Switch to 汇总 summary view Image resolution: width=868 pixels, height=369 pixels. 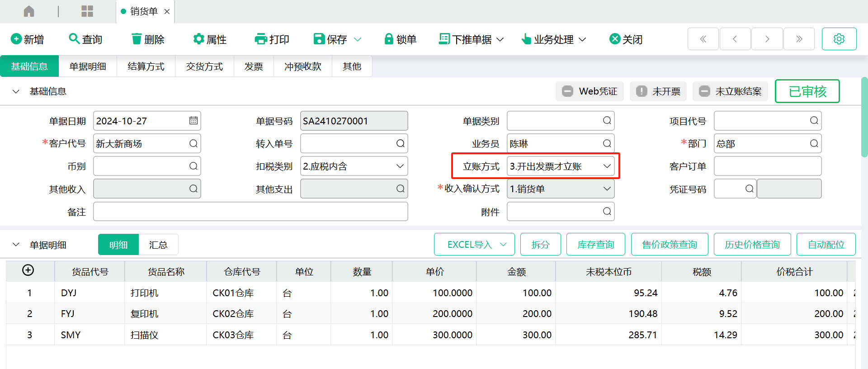click(158, 245)
